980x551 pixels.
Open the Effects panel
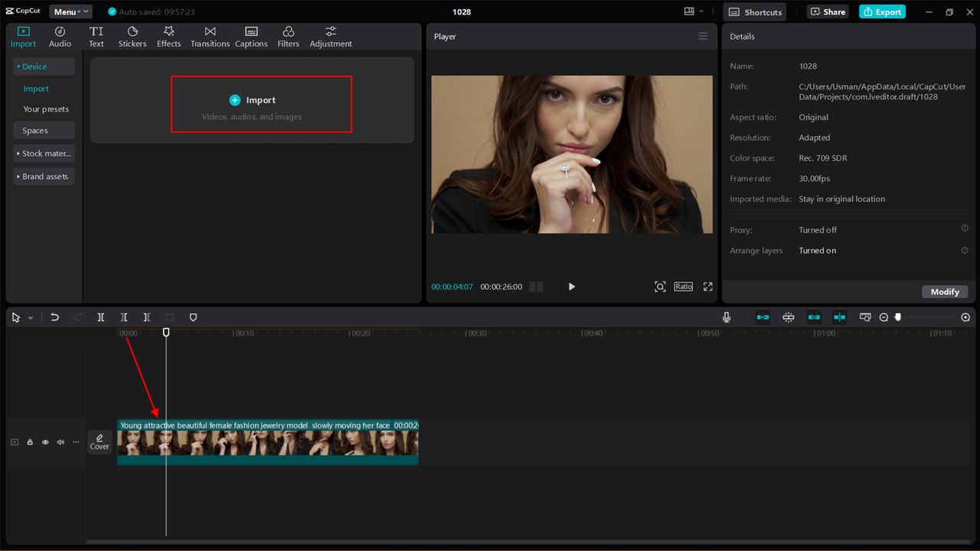[x=168, y=35]
